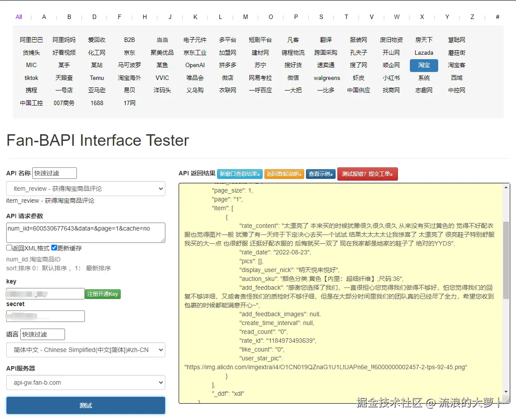Choose the 淘宝客 platform
This screenshot has width=516, height=420.
point(456,65)
